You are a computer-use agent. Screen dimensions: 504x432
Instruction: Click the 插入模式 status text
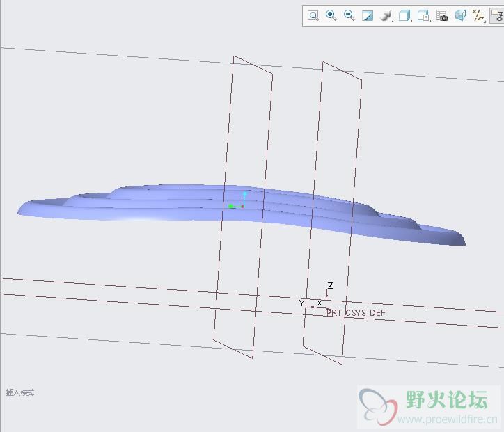click(x=20, y=392)
